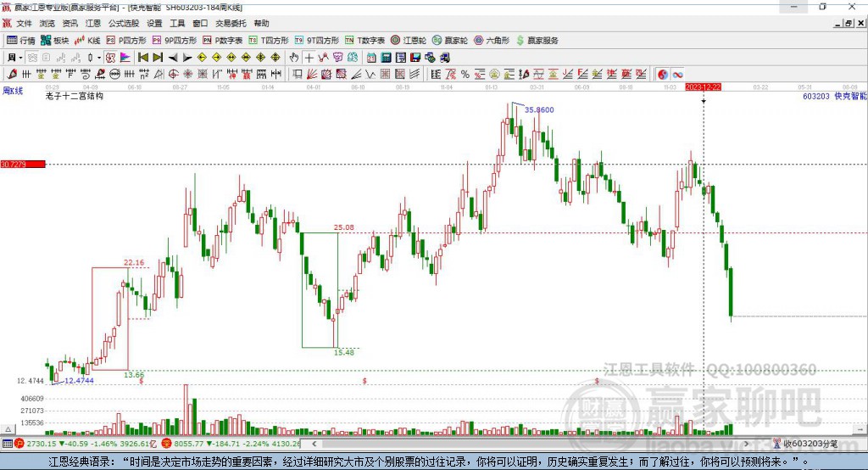This screenshot has width=868, height=470.
Task: Expand the candlestick style dropdown arrow
Action: point(99,58)
